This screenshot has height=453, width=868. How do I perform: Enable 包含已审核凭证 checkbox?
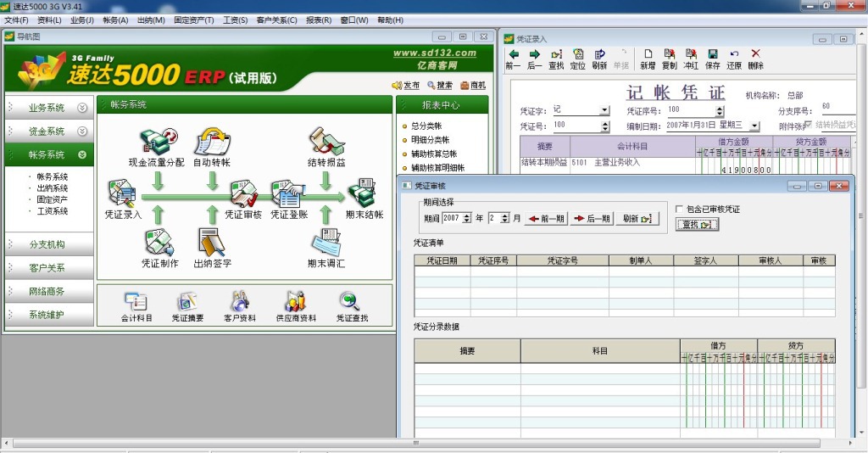tap(679, 209)
